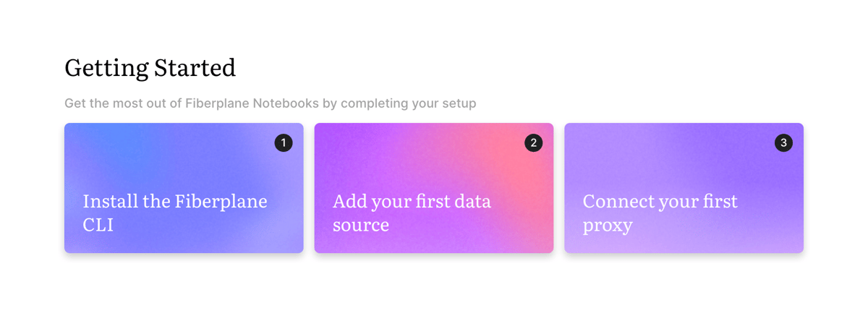Click the step 3 number badge
Image resolution: width=868 pixels, height=321 pixels.
tap(783, 142)
